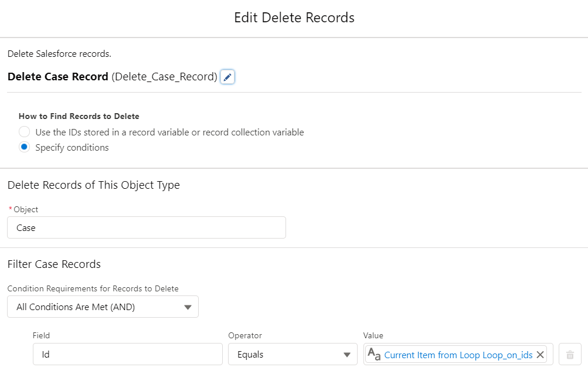The width and height of the screenshot is (588, 374).
Task: Open the All Conditions Are Met (AND) dropdown
Action: 103,307
